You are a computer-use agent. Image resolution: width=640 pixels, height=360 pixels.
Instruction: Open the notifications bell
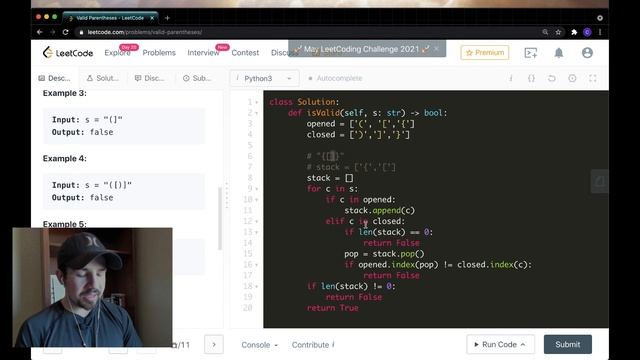point(559,53)
